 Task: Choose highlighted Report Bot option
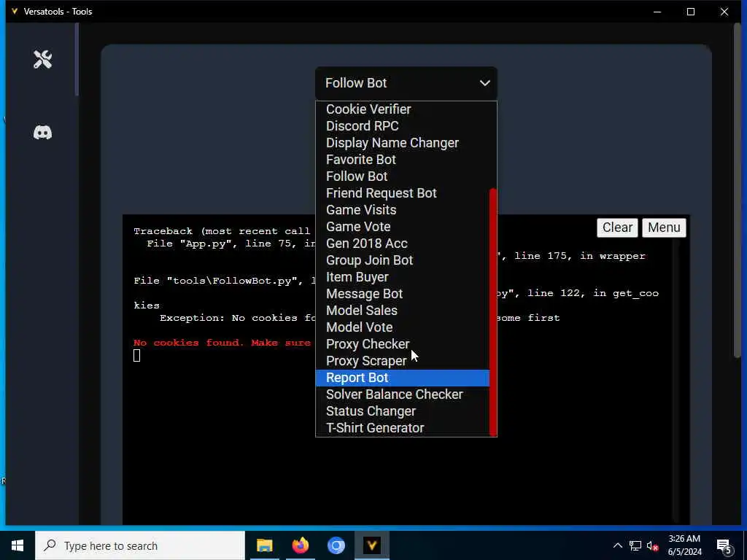click(x=402, y=378)
